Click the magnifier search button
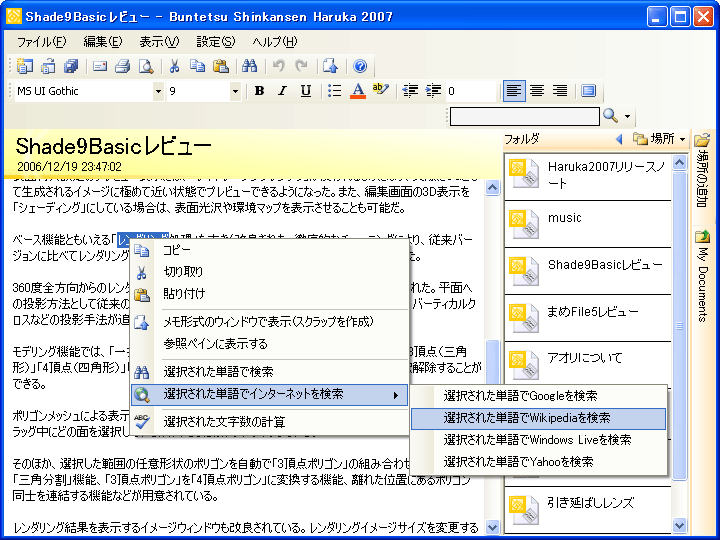 click(x=610, y=116)
